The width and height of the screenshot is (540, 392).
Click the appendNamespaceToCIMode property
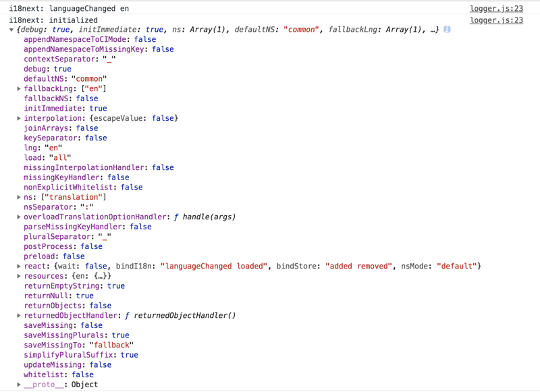click(x=90, y=40)
